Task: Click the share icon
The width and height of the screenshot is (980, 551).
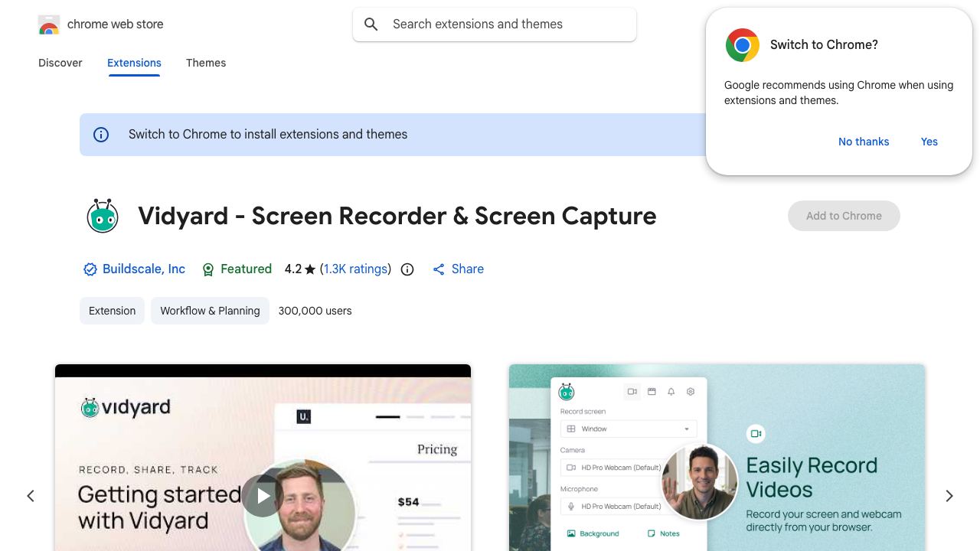Action: point(439,269)
